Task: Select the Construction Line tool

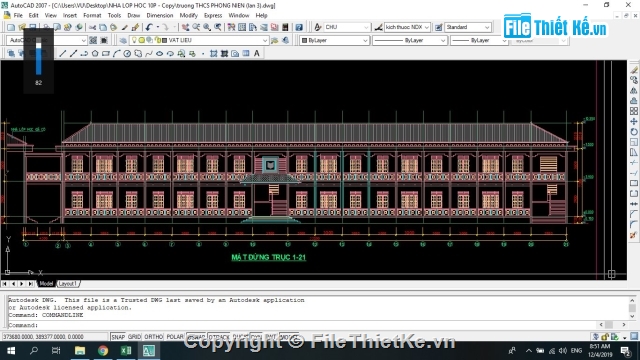Action: pyautogui.click(x=73, y=53)
